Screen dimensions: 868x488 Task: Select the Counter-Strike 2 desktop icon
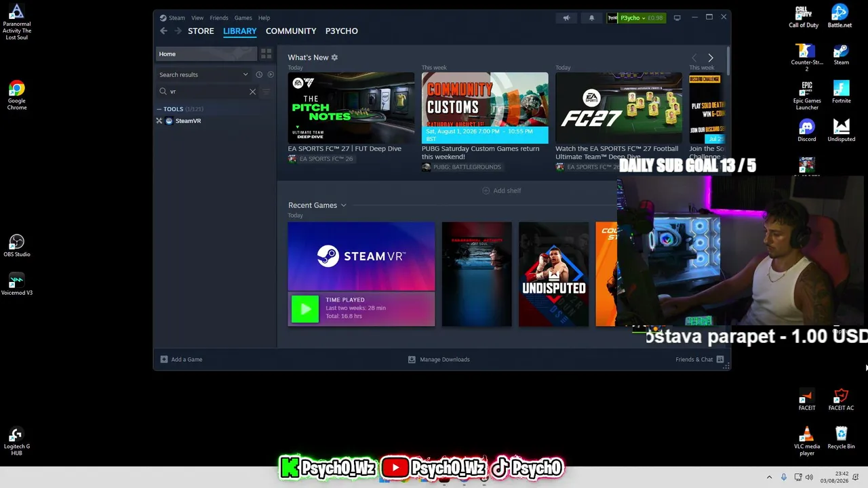(x=806, y=58)
